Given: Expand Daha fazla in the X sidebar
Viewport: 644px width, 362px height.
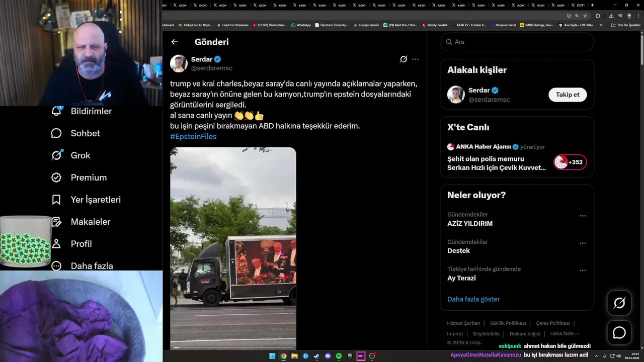Looking at the screenshot, I should pyautogui.click(x=82, y=266).
